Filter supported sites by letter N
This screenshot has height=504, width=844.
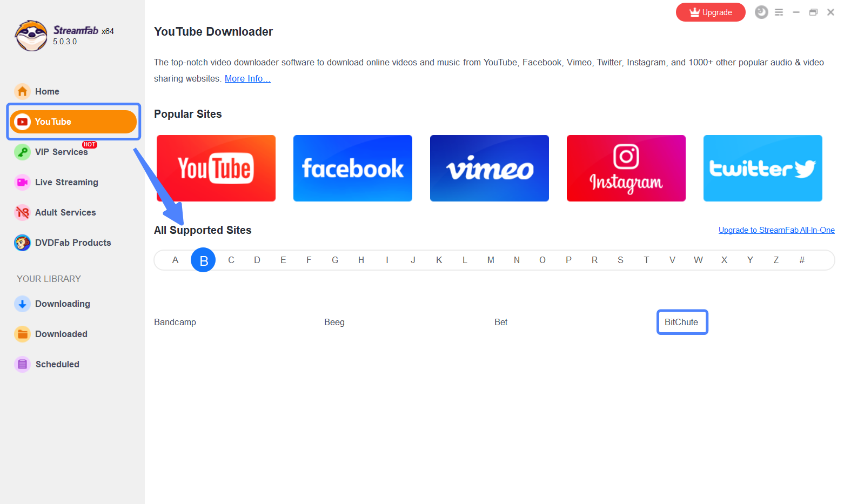click(x=517, y=260)
